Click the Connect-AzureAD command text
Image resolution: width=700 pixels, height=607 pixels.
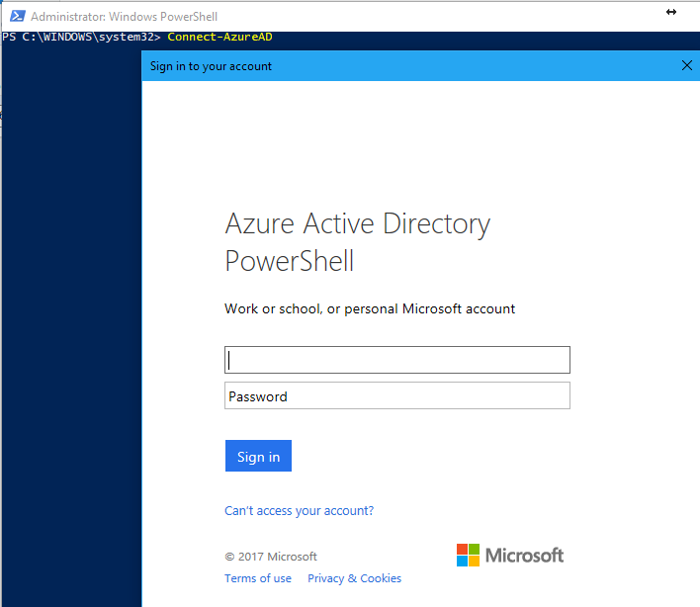(x=219, y=38)
